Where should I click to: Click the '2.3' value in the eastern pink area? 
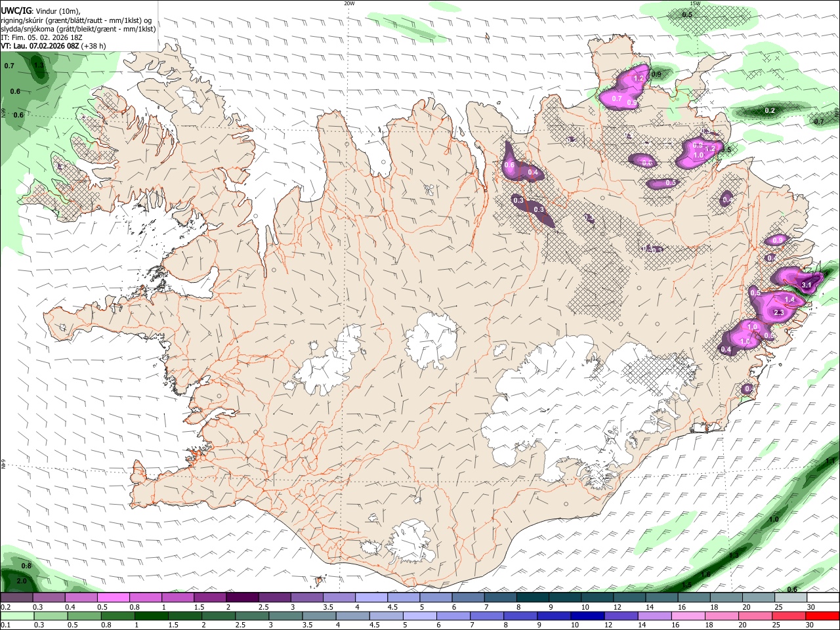[780, 313]
